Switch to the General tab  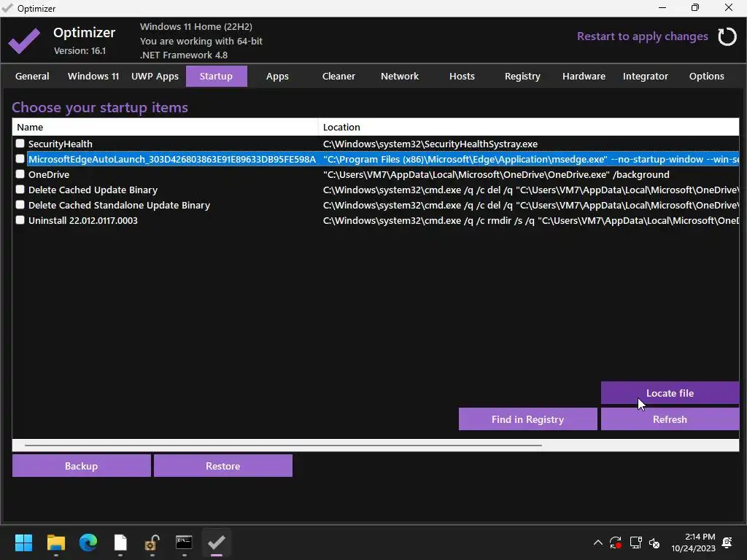(32, 76)
